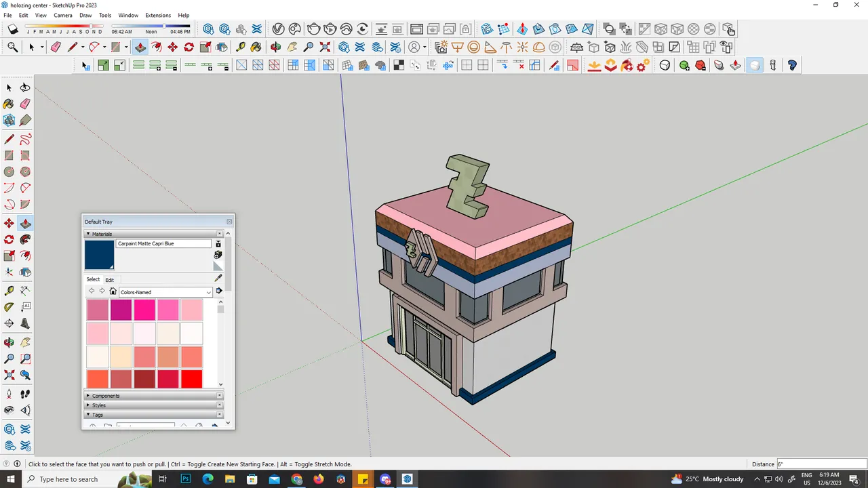Expand the Styles panel
The image size is (868, 488).
tap(153, 405)
